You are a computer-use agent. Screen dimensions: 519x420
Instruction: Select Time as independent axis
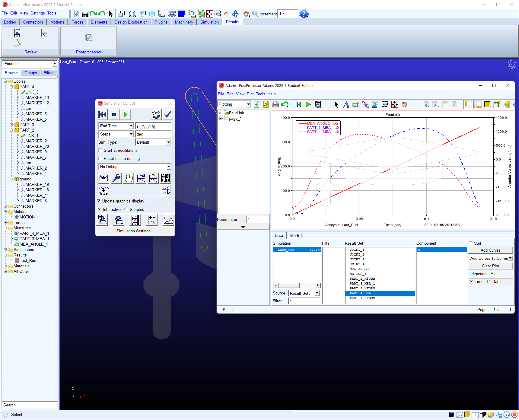coord(471,282)
